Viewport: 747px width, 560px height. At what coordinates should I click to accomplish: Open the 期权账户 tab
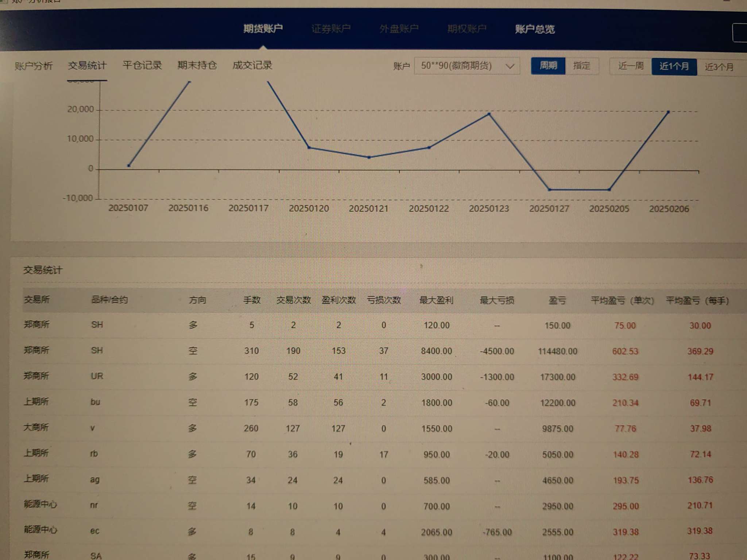click(467, 28)
